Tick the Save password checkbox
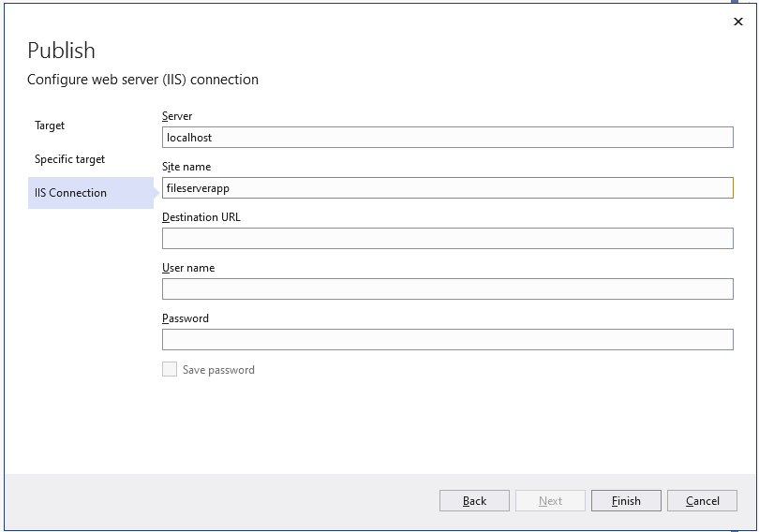 pos(170,370)
